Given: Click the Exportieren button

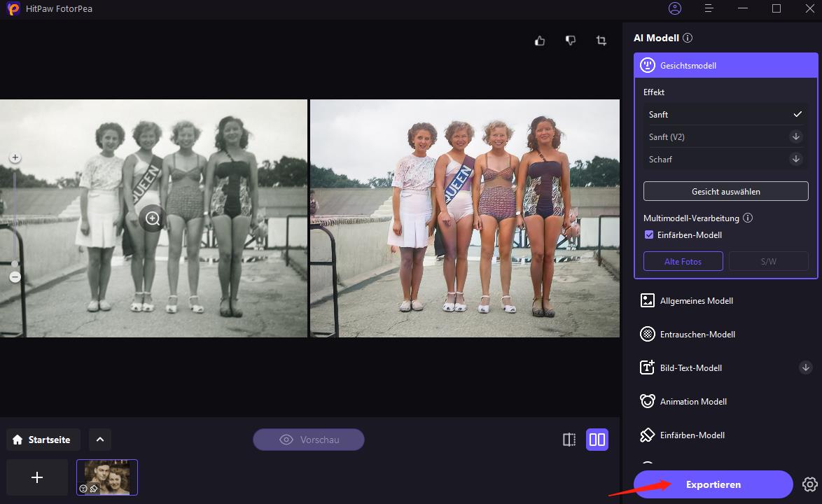Looking at the screenshot, I should click(713, 484).
